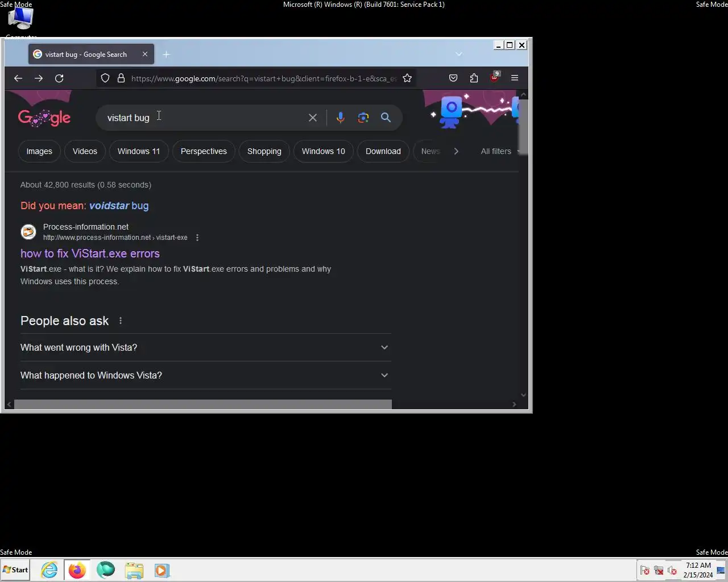Click vertical scrollbar down arrow
This screenshot has height=582, width=728.
click(x=523, y=395)
